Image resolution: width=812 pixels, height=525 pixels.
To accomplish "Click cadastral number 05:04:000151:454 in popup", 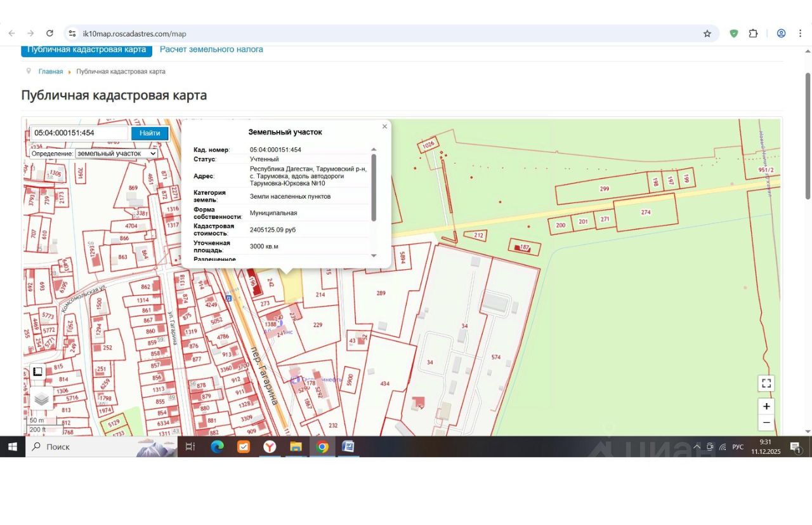I will point(275,150).
